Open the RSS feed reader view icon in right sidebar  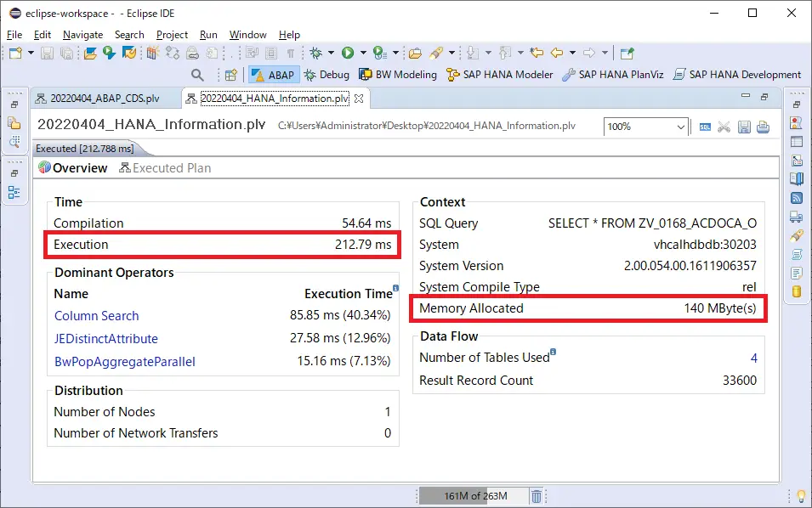797,198
